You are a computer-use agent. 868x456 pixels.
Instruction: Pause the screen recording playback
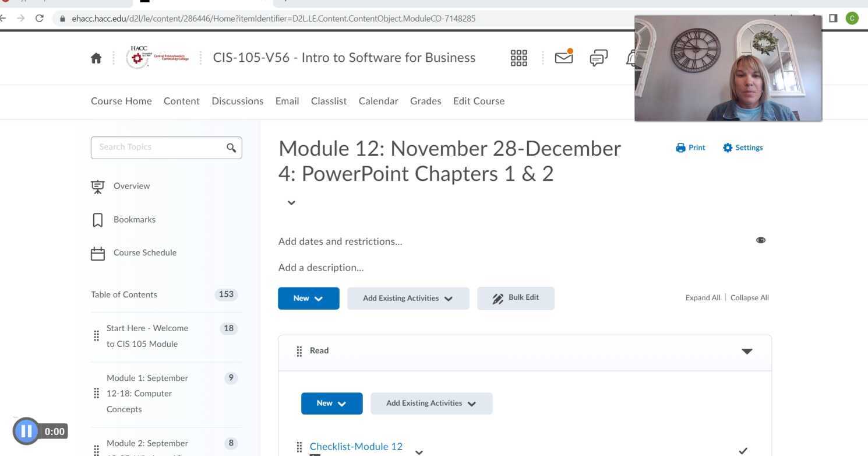pos(26,432)
